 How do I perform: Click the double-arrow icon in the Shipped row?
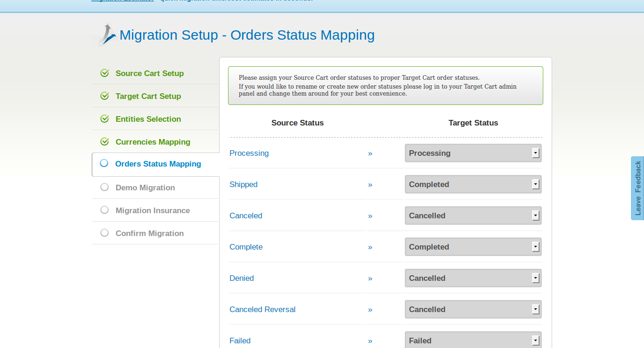[x=370, y=185]
